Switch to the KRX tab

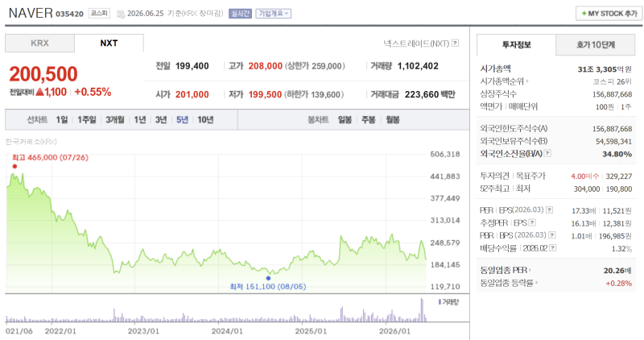click(39, 44)
